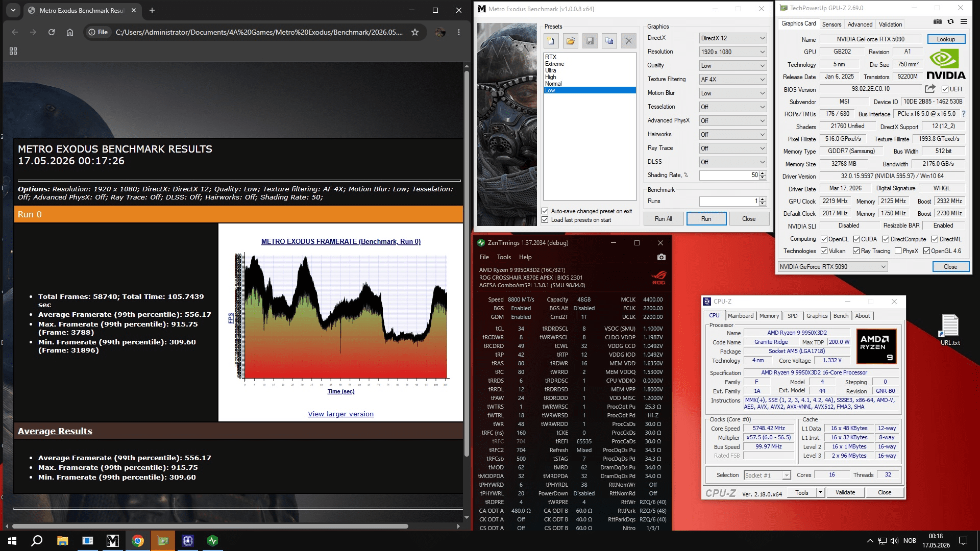Open the ZenTimings File menu
This screenshot has width=980, height=551.
[484, 257]
